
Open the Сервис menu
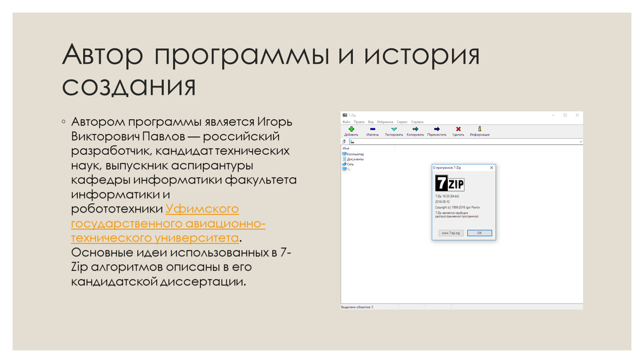pos(402,122)
